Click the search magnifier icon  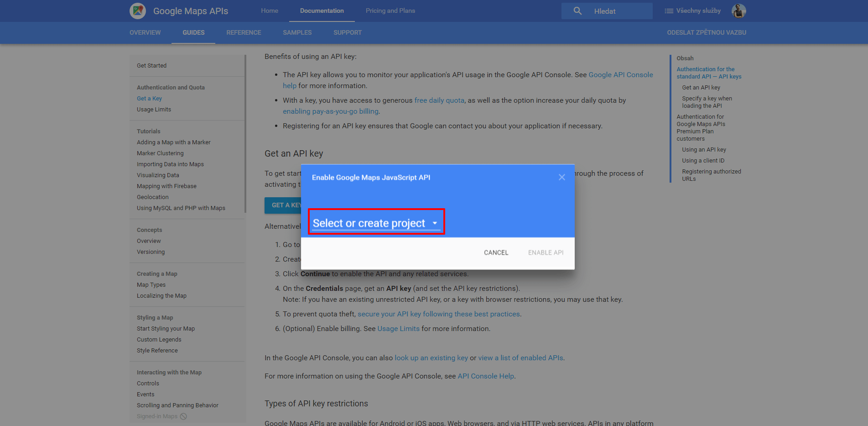coord(577,11)
